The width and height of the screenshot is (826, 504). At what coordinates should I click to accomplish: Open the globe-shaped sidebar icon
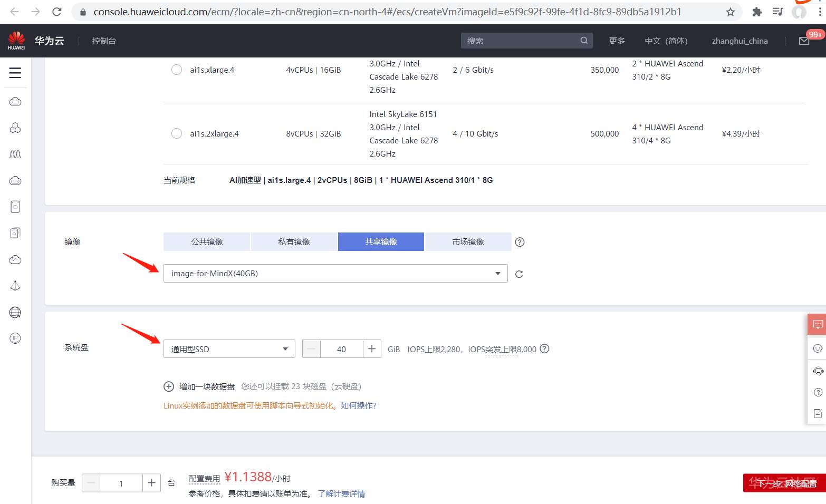pos(15,312)
